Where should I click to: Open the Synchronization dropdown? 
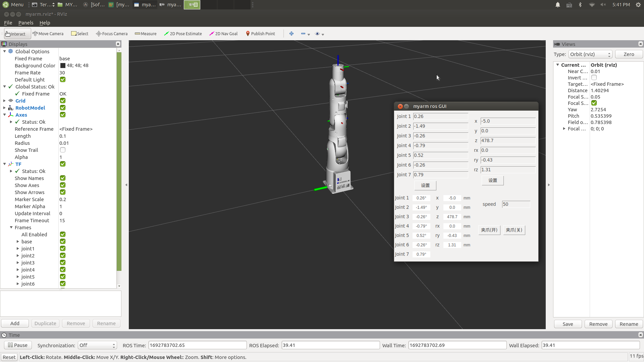click(97, 345)
